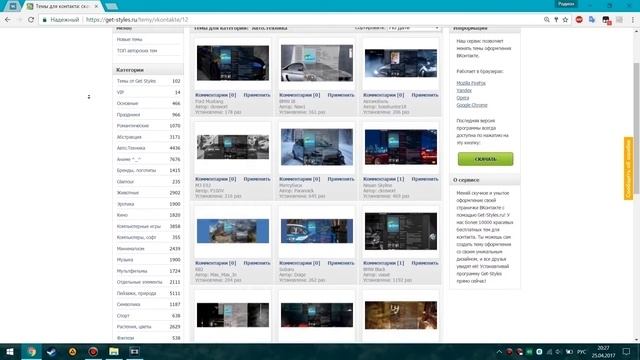Image resolution: width=640 pixels, height=360 pixels.
Task: Open Chrome's three-dot menu
Action: tap(633, 20)
